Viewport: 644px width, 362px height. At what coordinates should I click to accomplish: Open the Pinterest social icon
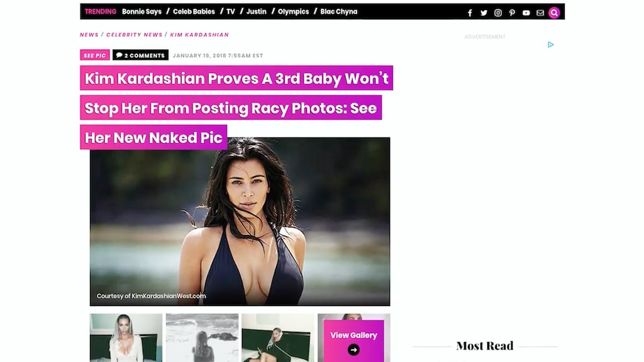click(x=512, y=13)
